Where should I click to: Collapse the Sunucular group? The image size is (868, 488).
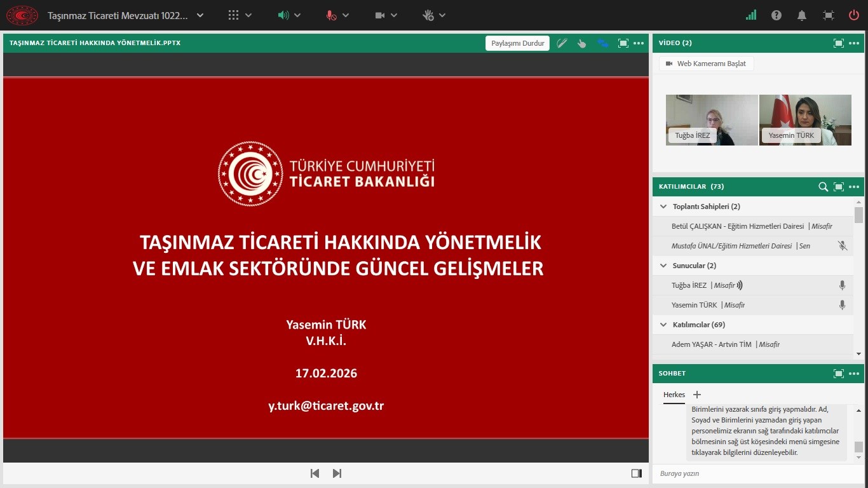click(663, 266)
